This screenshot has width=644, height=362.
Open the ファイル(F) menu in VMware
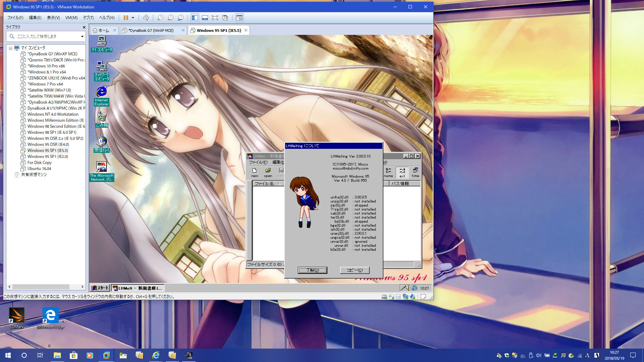click(x=15, y=18)
